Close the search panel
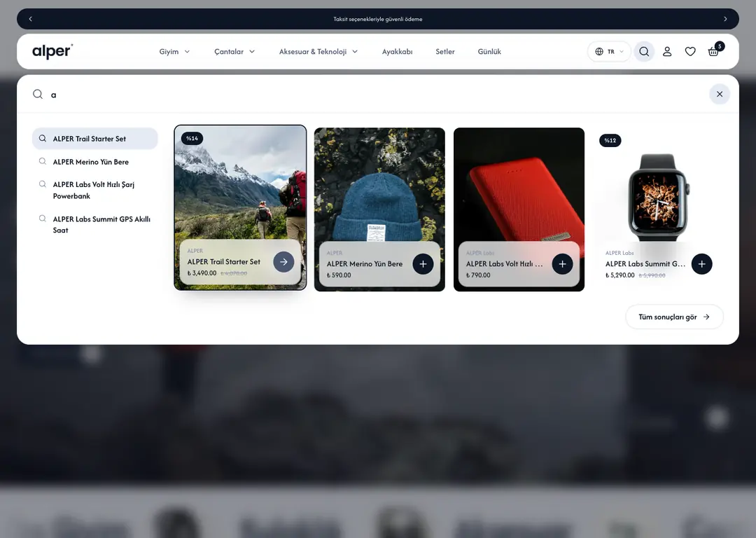Viewport: 756px width, 538px height. pyautogui.click(x=720, y=94)
